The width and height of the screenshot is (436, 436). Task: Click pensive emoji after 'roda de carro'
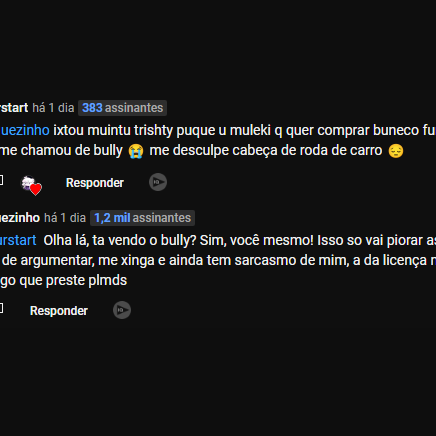396,151
